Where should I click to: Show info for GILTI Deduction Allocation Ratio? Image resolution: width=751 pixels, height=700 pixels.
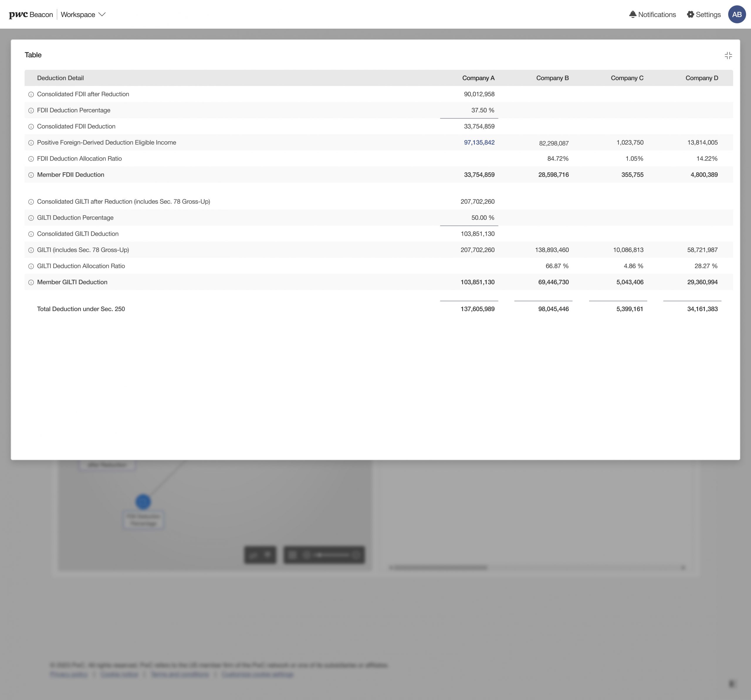(x=31, y=266)
